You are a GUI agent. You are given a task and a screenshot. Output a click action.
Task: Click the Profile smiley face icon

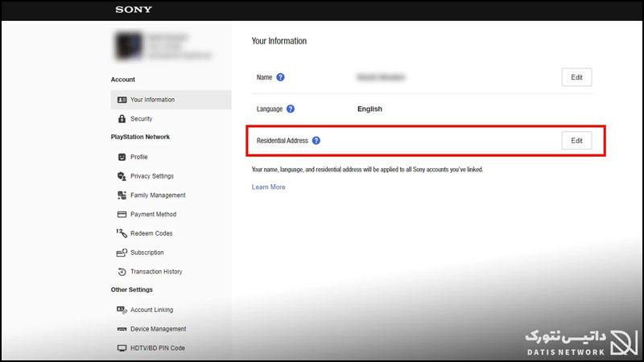tap(122, 157)
